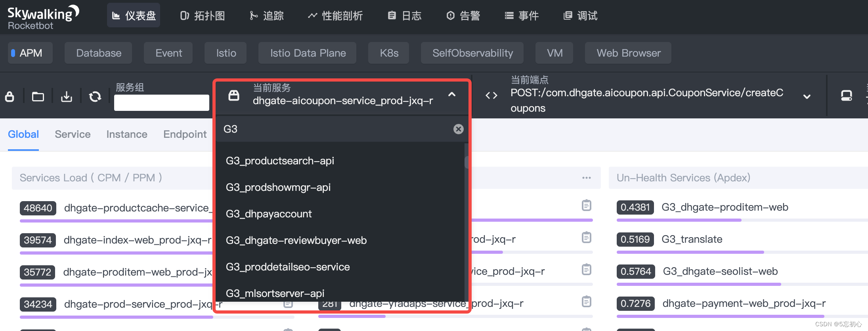Open the 拓扑图 topology menu

point(202,15)
